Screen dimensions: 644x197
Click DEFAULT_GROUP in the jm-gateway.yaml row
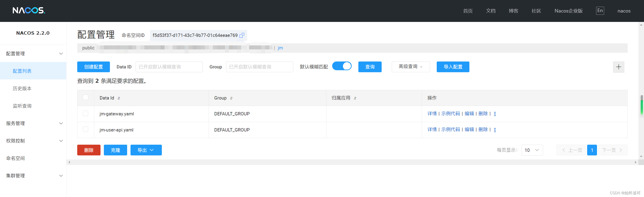(x=232, y=114)
